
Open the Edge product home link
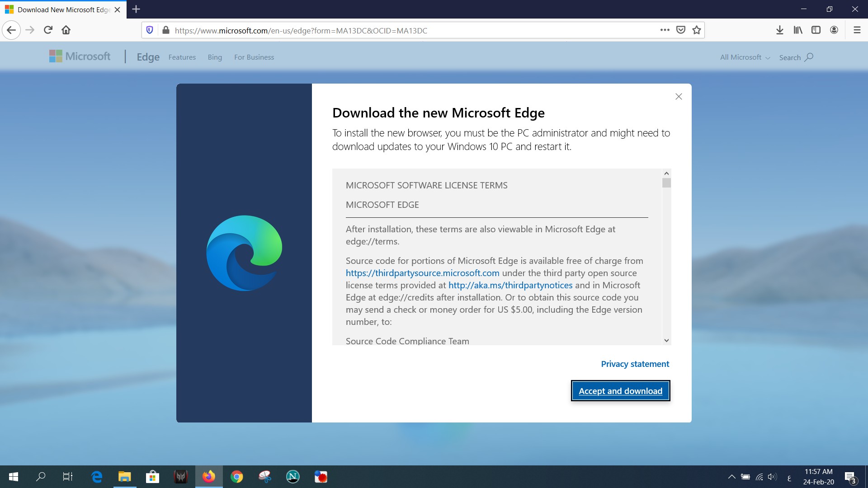tap(148, 57)
